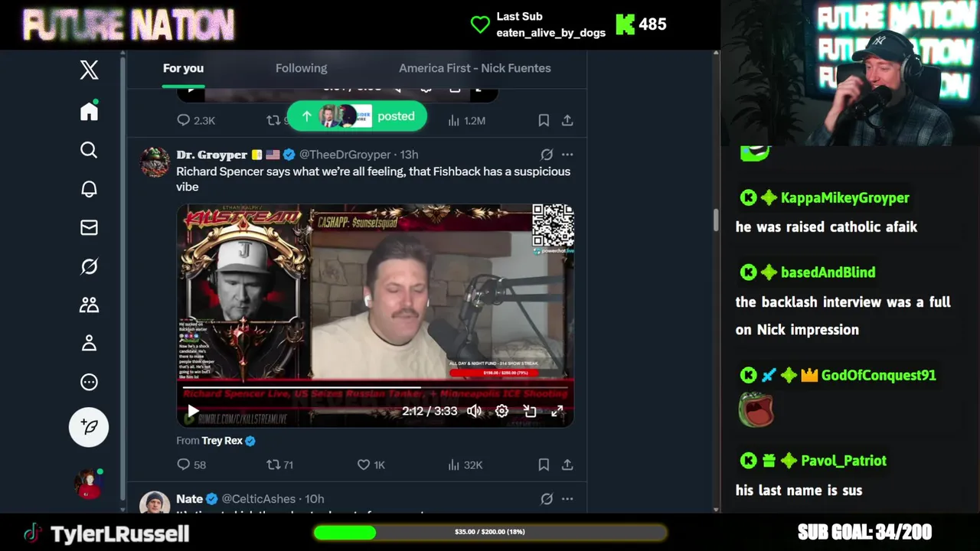Image resolution: width=980 pixels, height=551 pixels.
Task: Open America First - Nick Fuentes tab
Action: (x=475, y=68)
